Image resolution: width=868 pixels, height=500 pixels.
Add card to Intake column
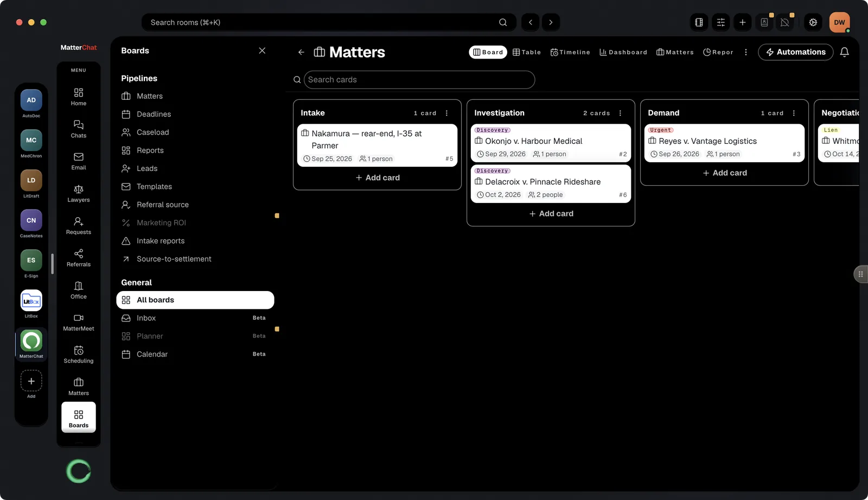point(377,178)
